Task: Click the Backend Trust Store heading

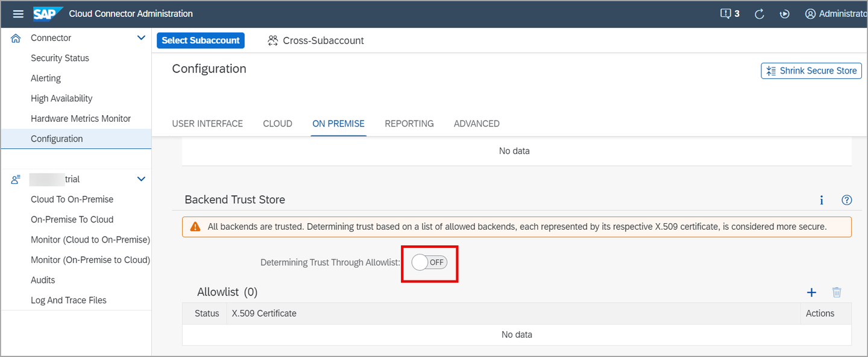Action: 235,200
